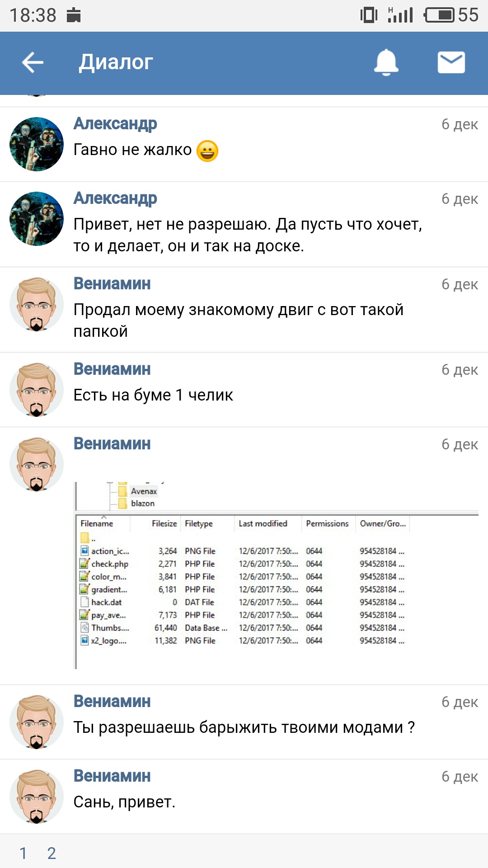
Task: Go to page 1 of dialog
Action: (23, 853)
